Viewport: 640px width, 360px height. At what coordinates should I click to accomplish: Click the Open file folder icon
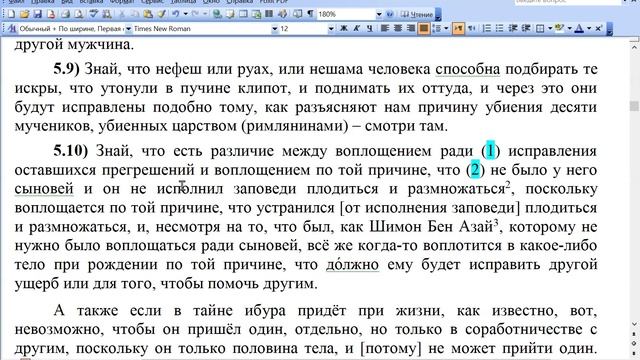click(x=24, y=14)
